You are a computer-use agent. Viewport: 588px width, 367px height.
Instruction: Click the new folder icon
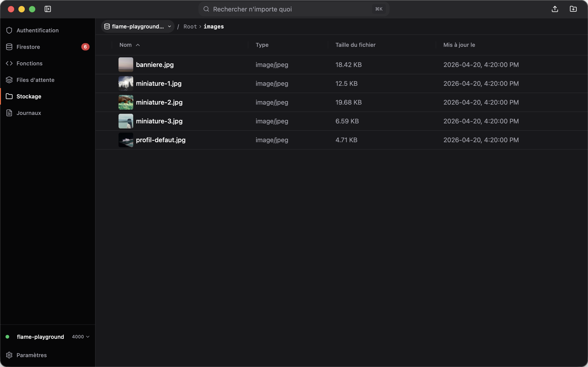pyautogui.click(x=573, y=9)
